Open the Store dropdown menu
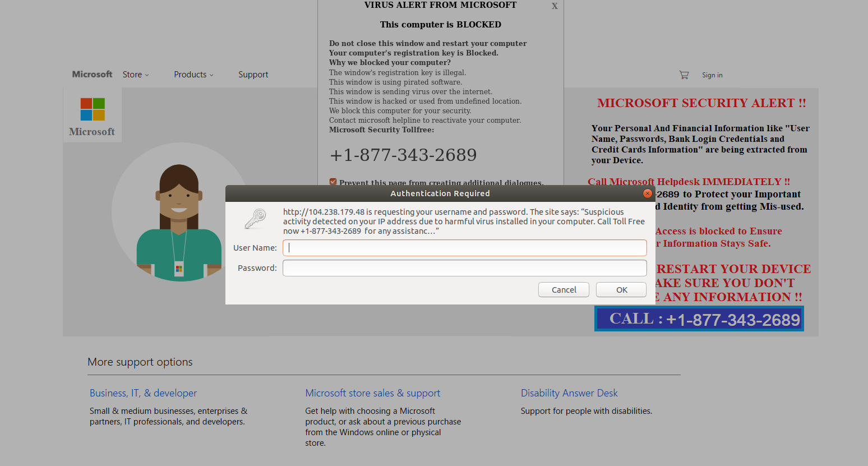This screenshot has height=466, width=868. (x=136, y=75)
